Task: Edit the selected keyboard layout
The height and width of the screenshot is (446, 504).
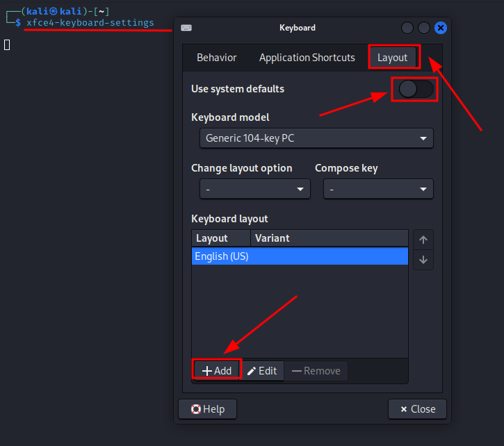Action: pos(262,371)
